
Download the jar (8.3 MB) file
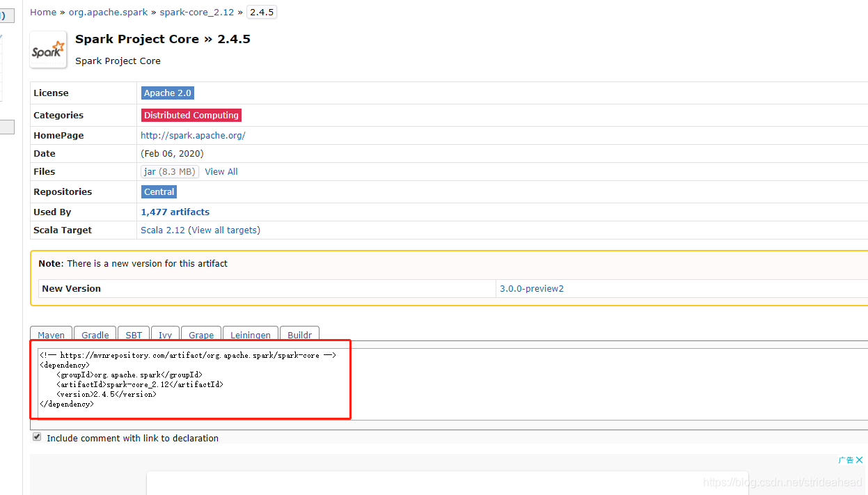tap(170, 171)
